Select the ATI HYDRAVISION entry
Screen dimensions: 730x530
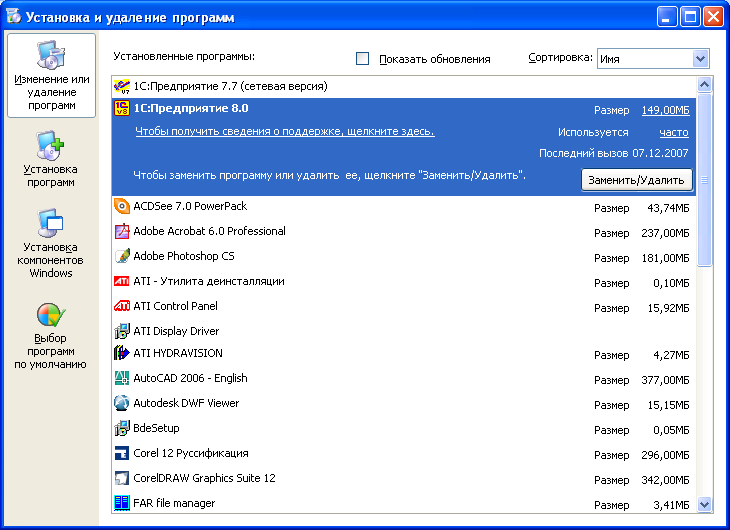tap(404, 354)
